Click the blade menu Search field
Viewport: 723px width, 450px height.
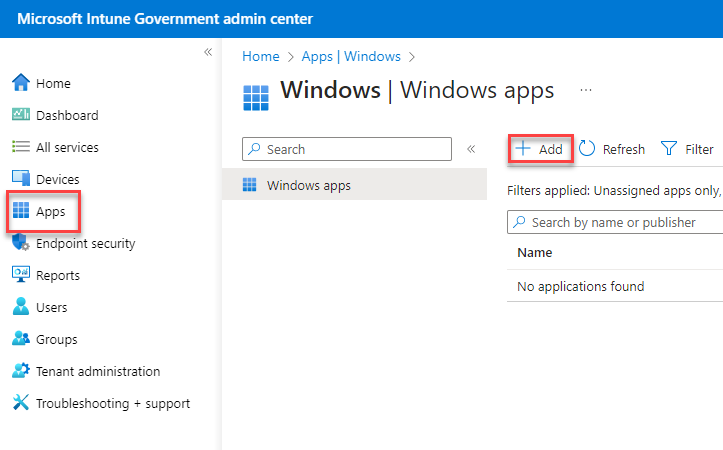(347, 149)
